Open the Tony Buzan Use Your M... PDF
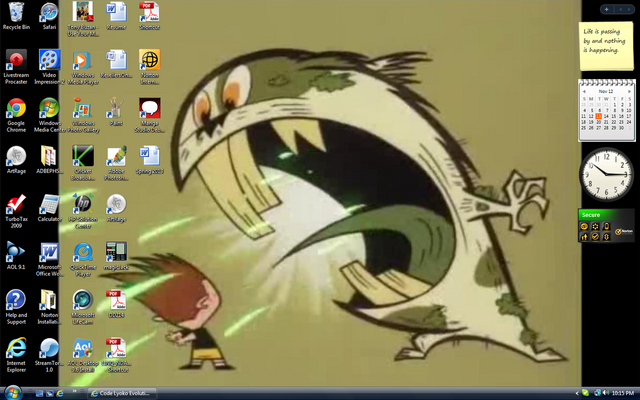Image resolution: width=640 pixels, height=400 pixels. (83, 19)
